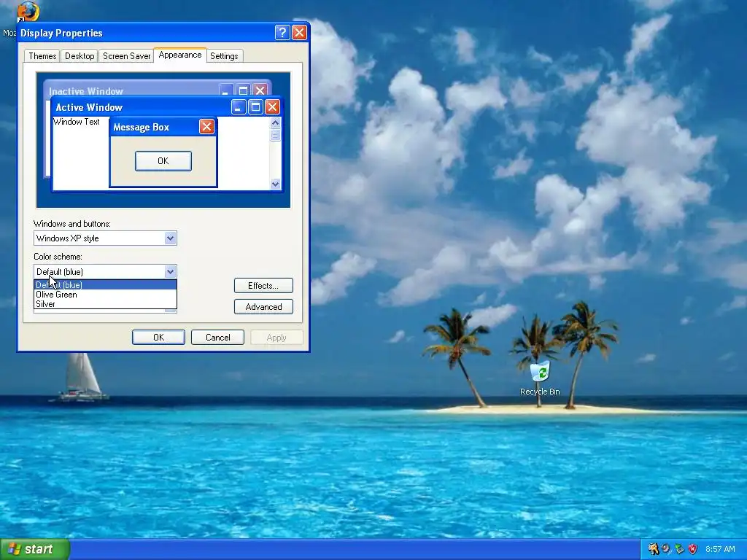Image resolution: width=747 pixels, height=560 pixels.
Task: Click the Active Window preview minimize icon
Action: 239,106
